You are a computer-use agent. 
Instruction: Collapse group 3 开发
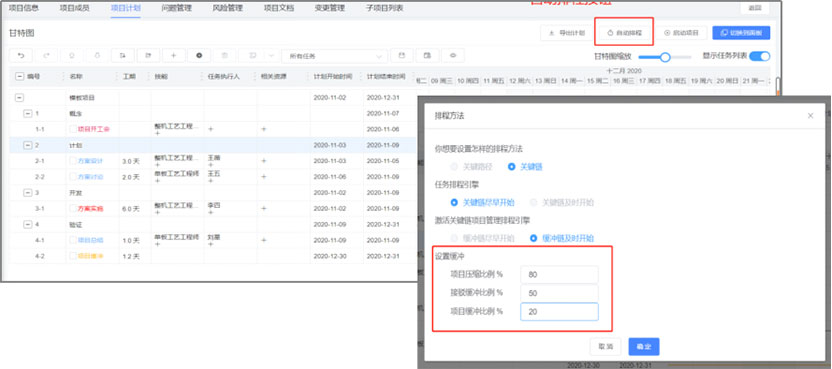coord(28,193)
